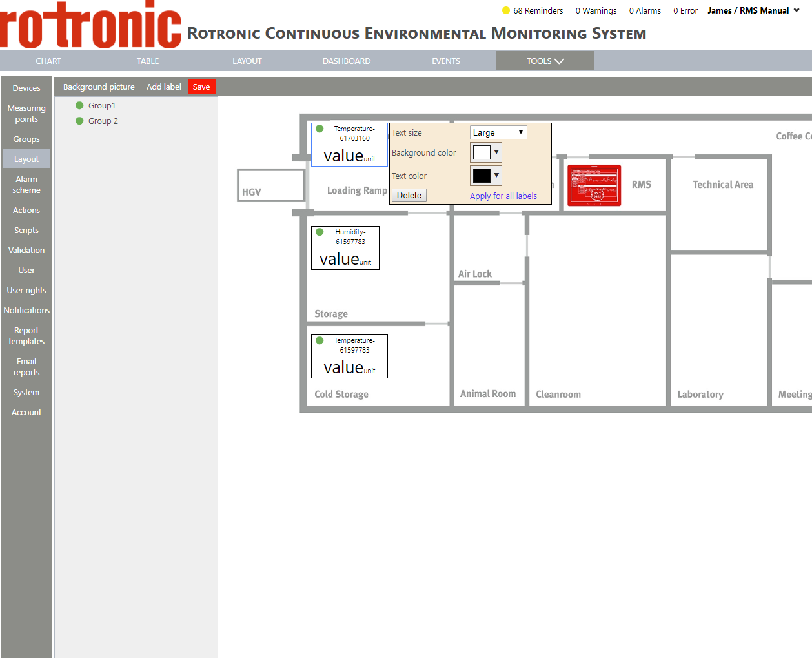812x658 pixels.
Task: Switch to the CHART tab
Action: [x=48, y=61]
